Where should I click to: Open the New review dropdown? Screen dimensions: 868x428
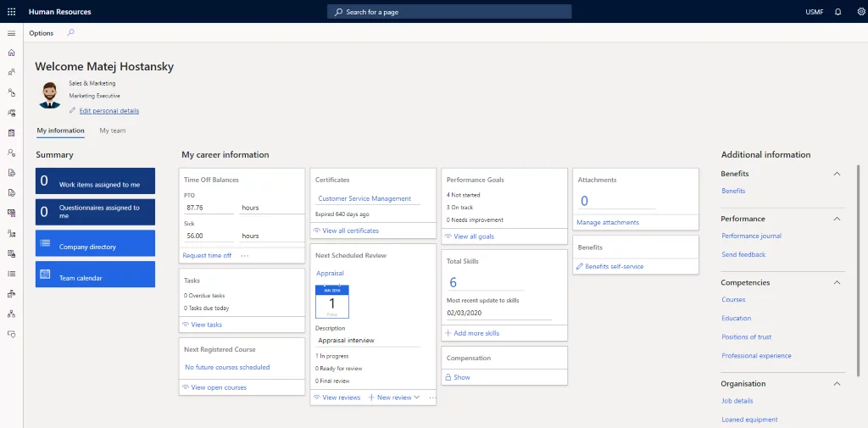394,397
